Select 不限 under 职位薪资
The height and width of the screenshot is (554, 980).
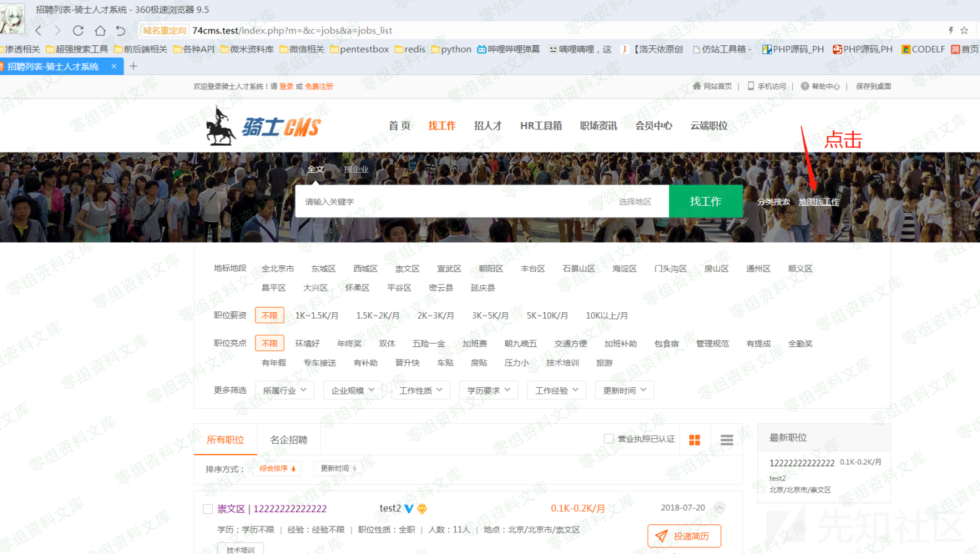269,315
